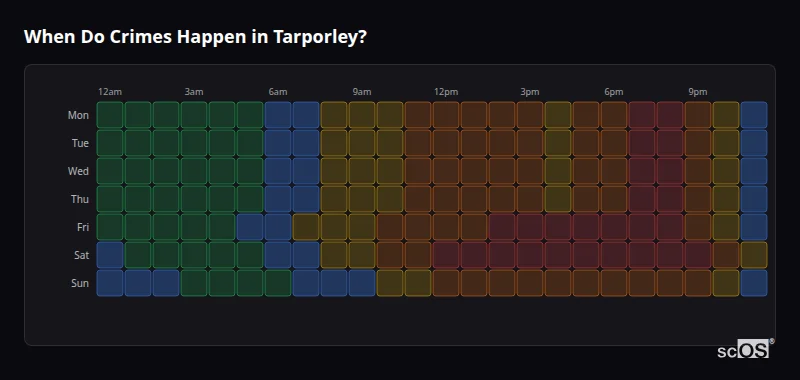Click the "9am" column label

362,92
